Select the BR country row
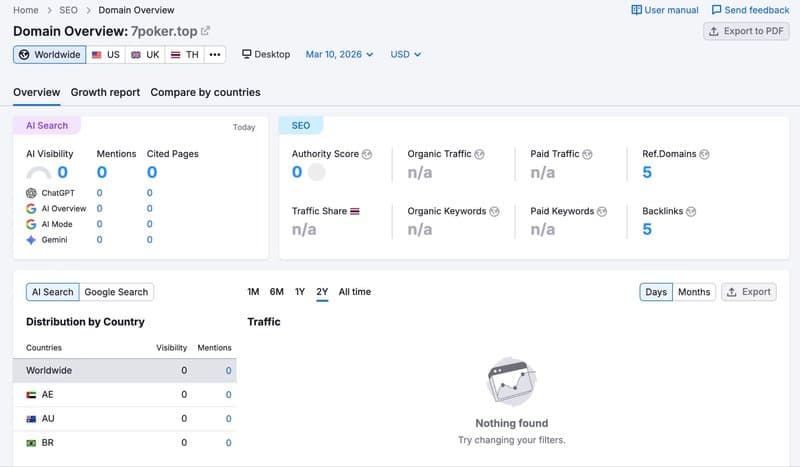Image resolution: width=800 pixels, height=467 pixels. click(124, 443)
